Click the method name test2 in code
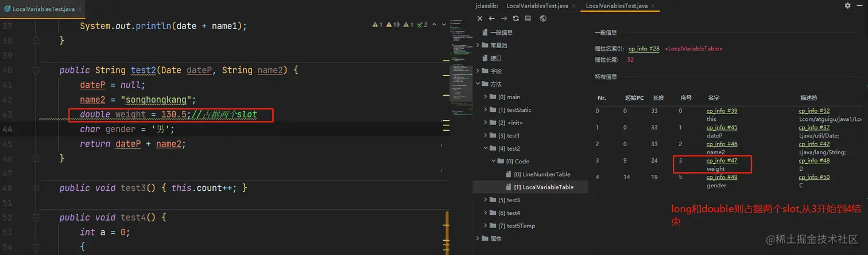Screen dimensions: 868x255 [144, 70]
